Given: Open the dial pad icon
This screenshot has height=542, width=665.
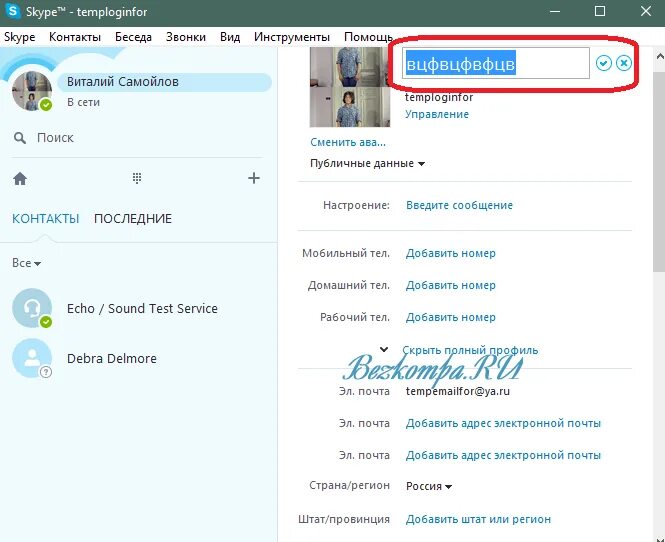Looking at the screenshot, I should [137, 179].
